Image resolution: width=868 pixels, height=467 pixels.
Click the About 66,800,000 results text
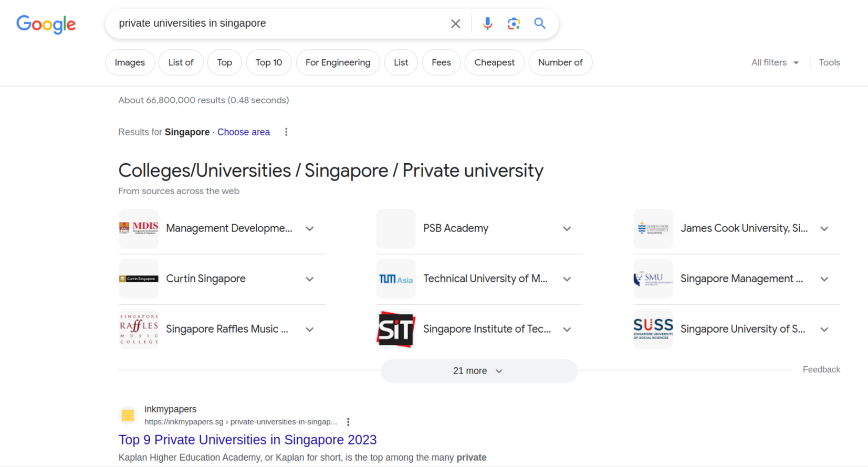click(204, 100)
